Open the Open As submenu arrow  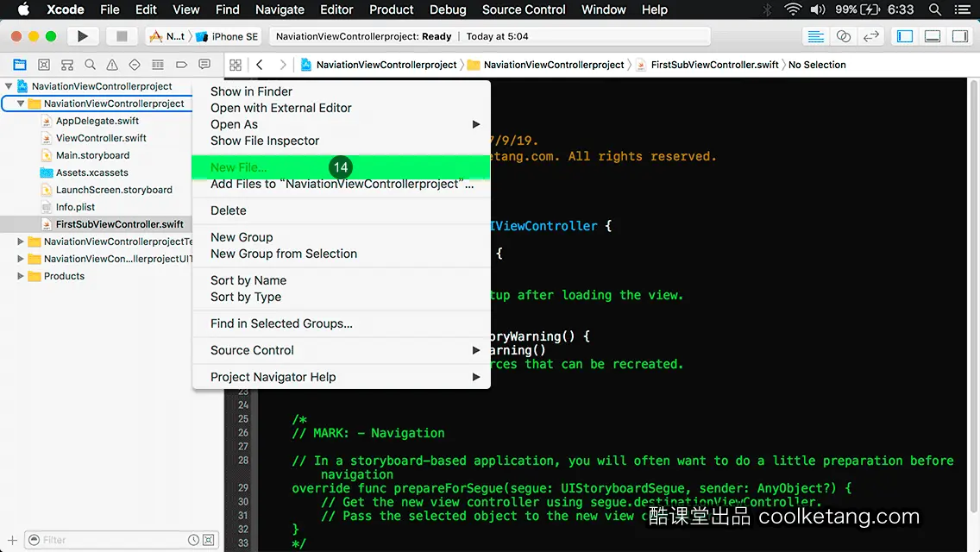(x=475, y=124)
